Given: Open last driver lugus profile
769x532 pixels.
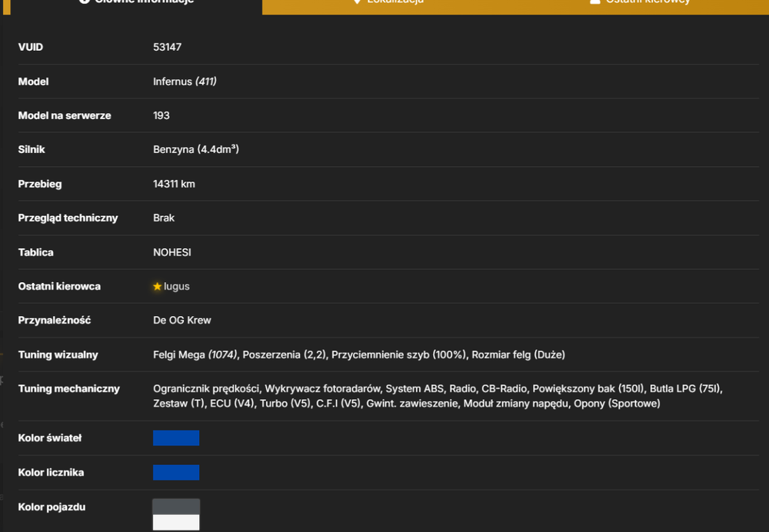Looking at the screenshot, I should click(x=177, y=286).
